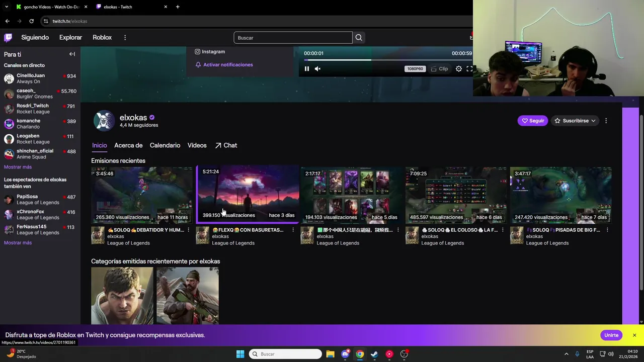
Task: Open xChronoFox channel in sidebar
Action: pos(40,215)
